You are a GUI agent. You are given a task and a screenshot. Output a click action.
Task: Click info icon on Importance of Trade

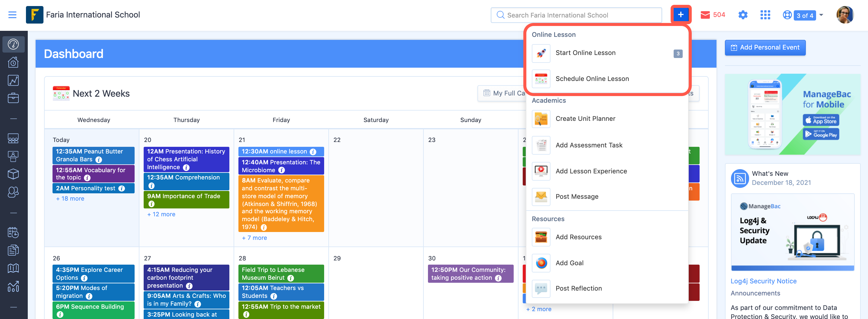click(152, 204)
